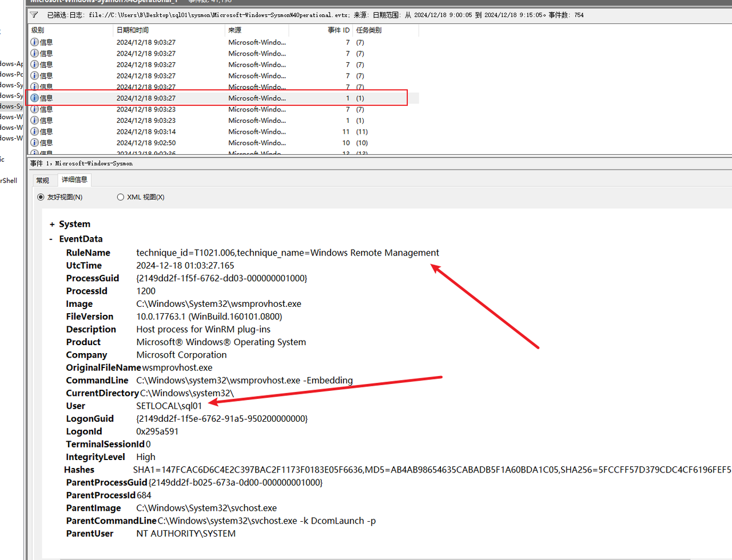Select the 9:02:50 event row with ID 10
732x560 pixels.
click(x=224, y=143)
